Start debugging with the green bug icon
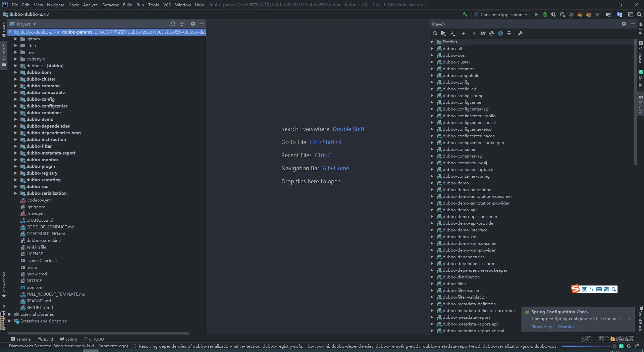The image size is (644, 352). tap(545, 14)
